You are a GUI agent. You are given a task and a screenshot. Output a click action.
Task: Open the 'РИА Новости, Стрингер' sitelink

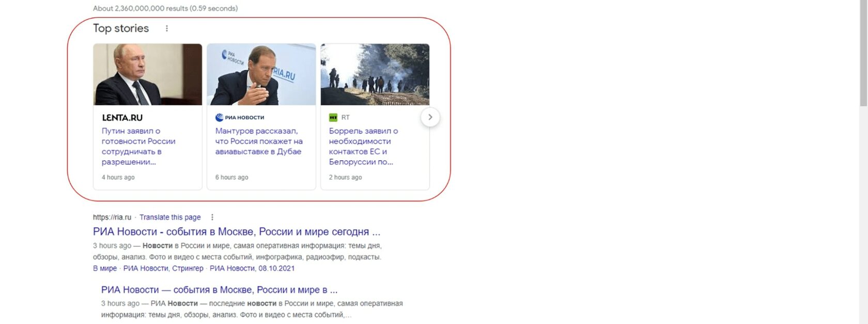[x=163, y=268]
